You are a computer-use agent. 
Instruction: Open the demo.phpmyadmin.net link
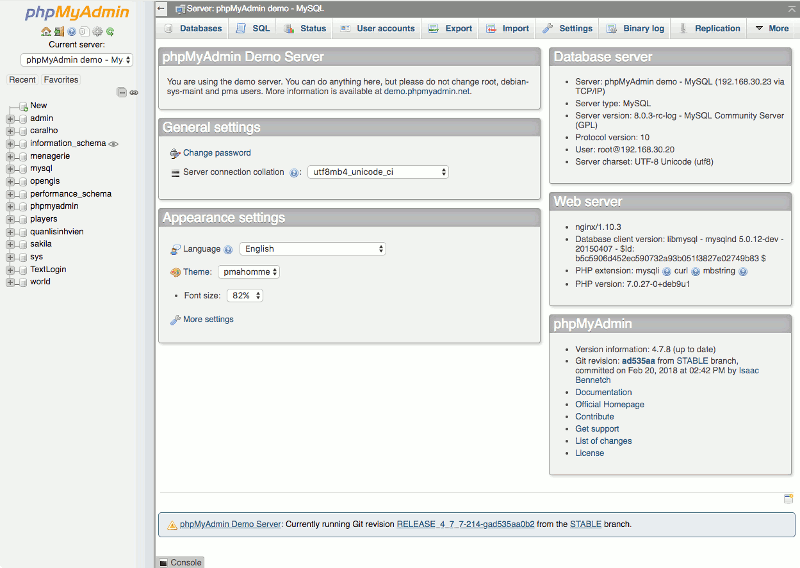427,91
